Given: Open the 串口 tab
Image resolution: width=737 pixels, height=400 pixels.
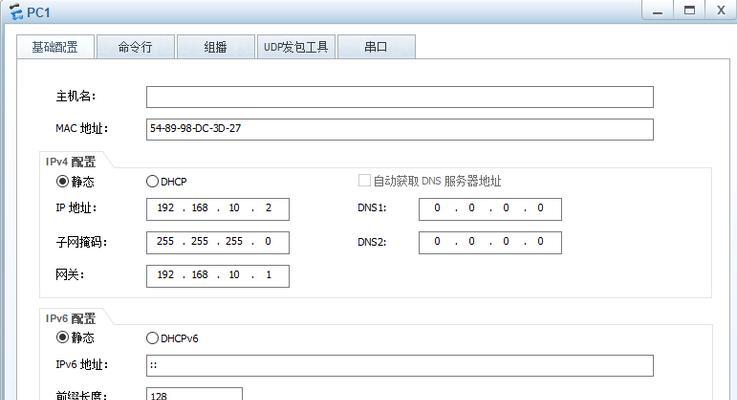Looking at the screenshot, I should tap(376, 47).
